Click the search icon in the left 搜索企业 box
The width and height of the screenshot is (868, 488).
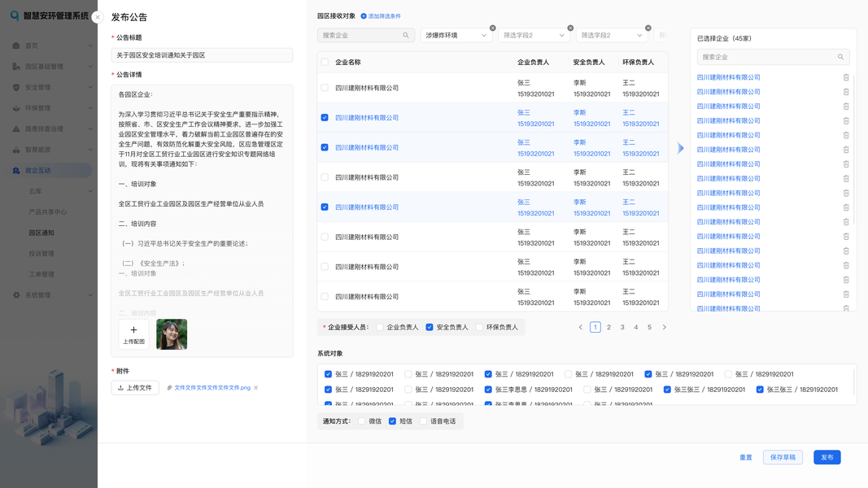point(406,36)
